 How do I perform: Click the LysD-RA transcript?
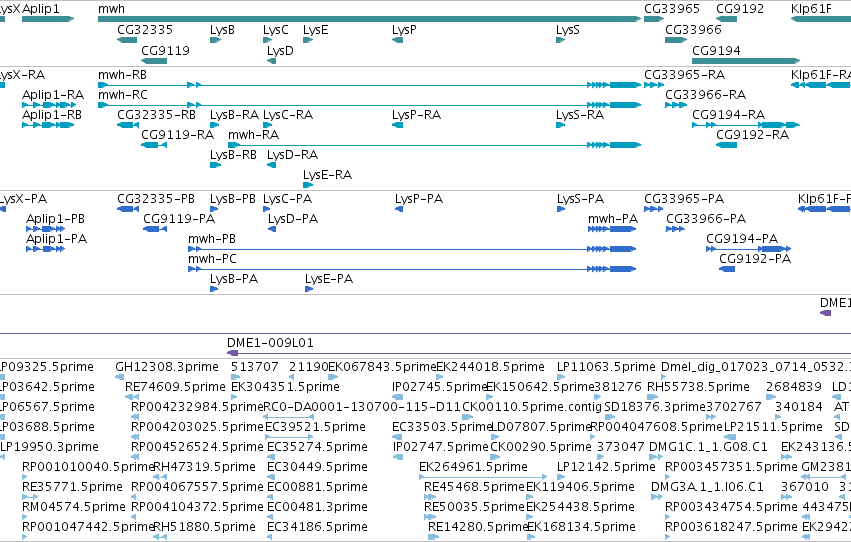pos(271,165)
